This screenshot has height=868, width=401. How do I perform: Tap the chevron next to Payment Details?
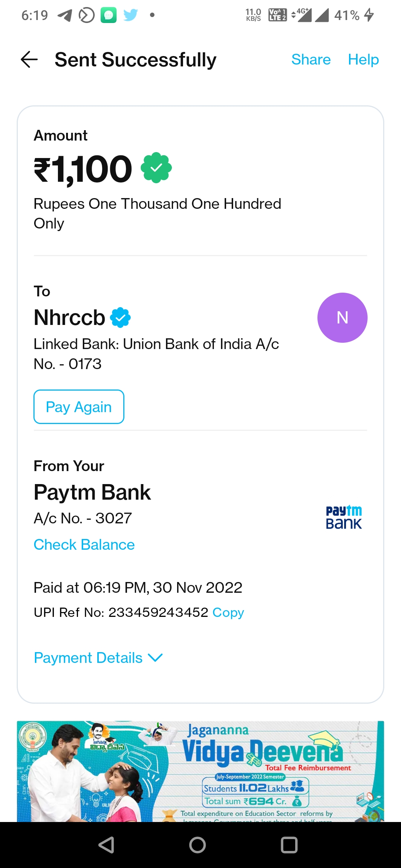155,658
